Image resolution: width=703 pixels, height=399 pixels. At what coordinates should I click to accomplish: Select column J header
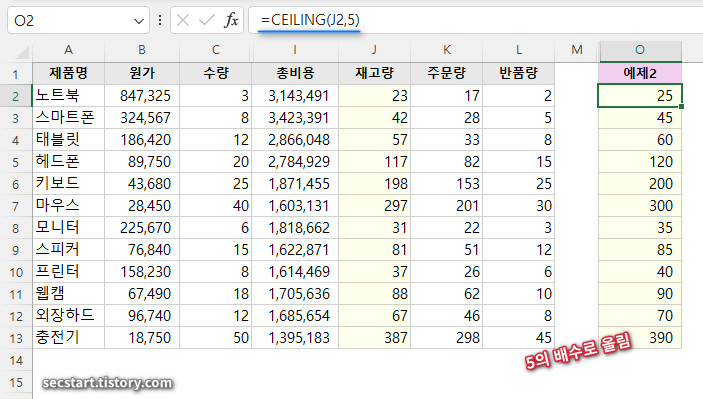(374, 50)
